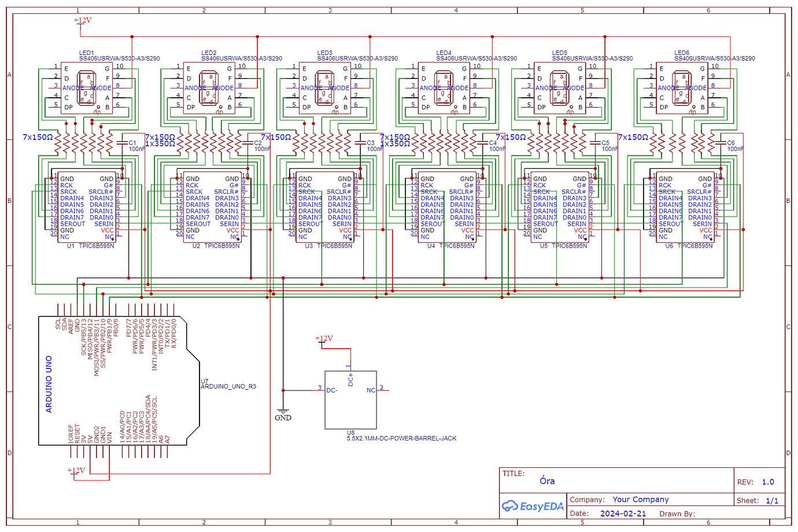This screenshot has width=798, height=532.
Task: Select the GND ground symbol below the Arduino
Action: (283, 412)
